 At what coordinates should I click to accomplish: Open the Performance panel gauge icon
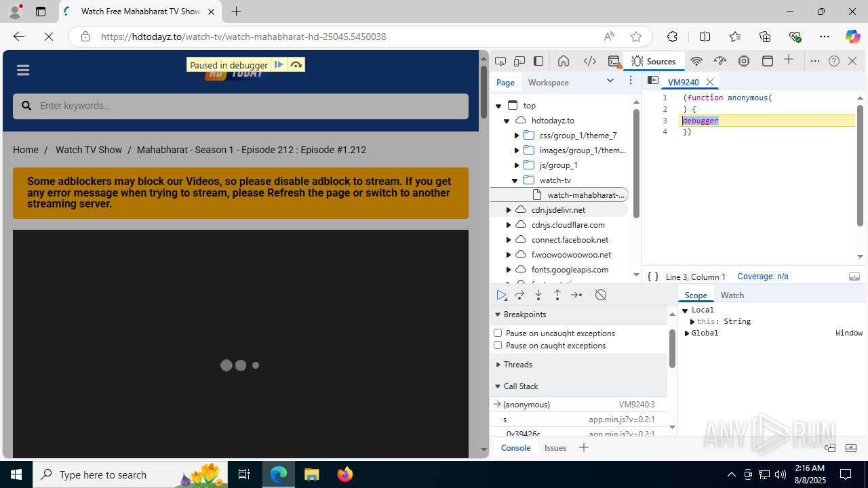719,61
